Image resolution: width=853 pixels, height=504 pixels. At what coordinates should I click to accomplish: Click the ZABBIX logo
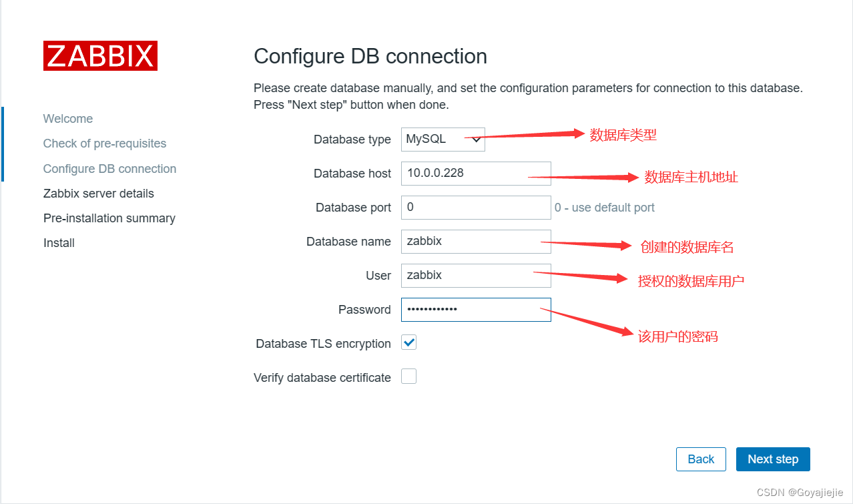[x=100, y=56]
